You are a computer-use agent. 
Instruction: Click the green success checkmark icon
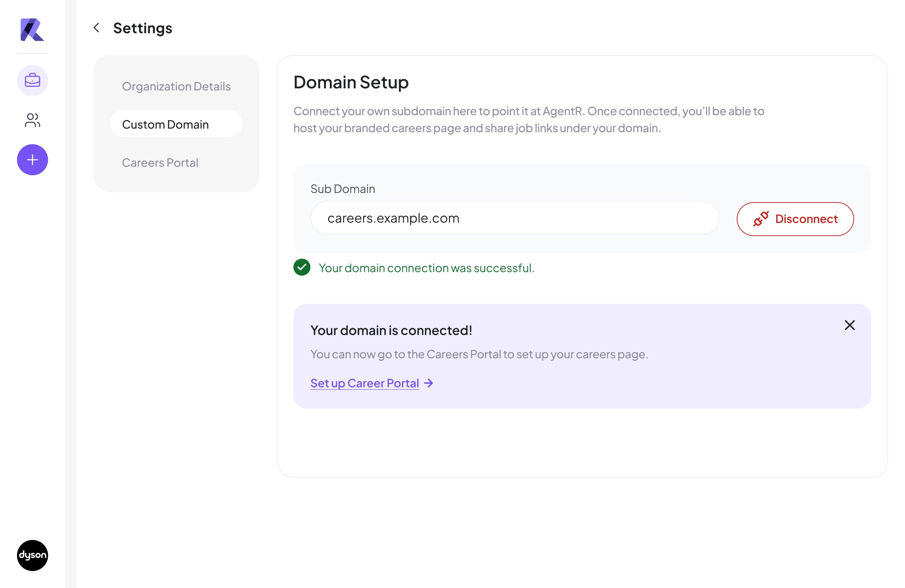pyautogui.click(x=302, y=267)
